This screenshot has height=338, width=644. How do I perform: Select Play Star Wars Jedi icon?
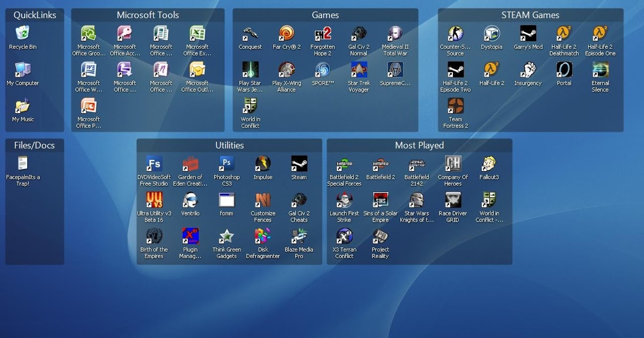tap(250, 70)
